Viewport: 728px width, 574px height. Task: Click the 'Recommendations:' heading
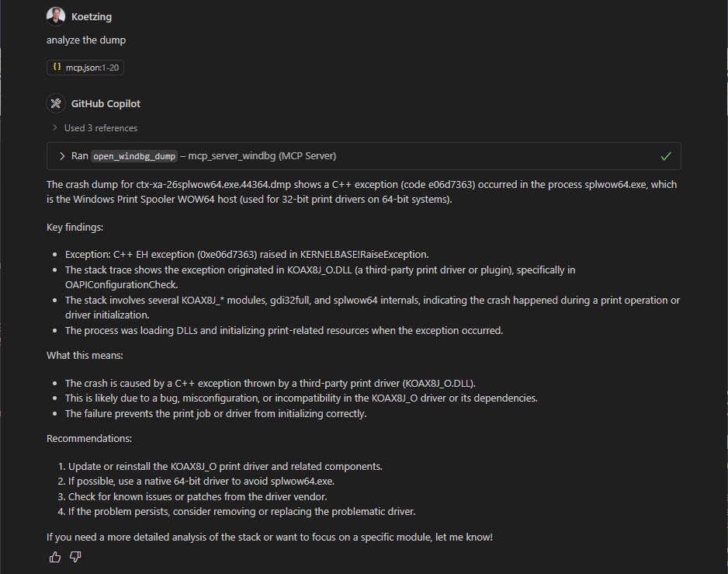pos(89,439)
